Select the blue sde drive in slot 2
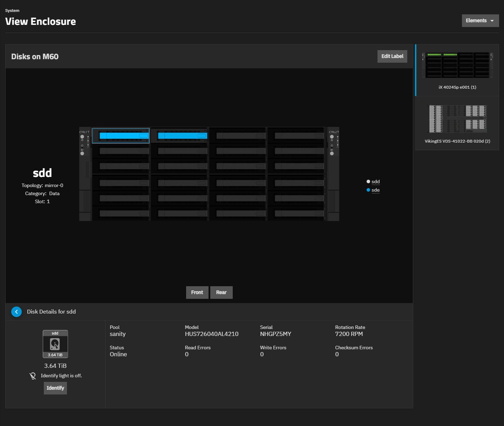This screenshot has width=504, height=426. [182, 136]
